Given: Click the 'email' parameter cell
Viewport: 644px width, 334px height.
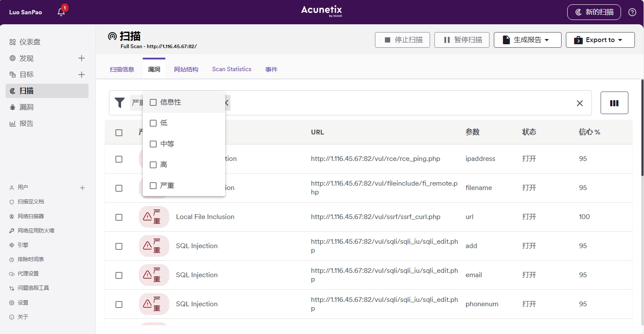Looking at the screenshot, I should pyautogui.click(x=474, y=275).
